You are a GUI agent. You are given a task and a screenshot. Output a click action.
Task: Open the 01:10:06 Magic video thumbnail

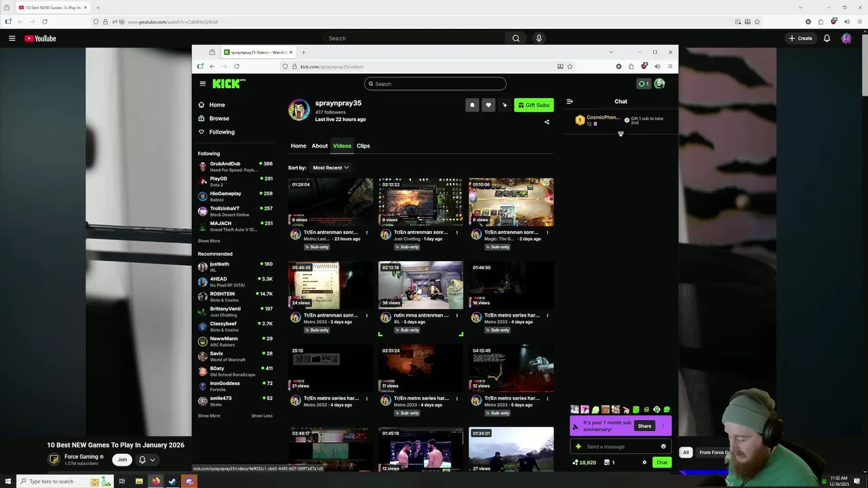pyautogui.click(x=511, y=202)
